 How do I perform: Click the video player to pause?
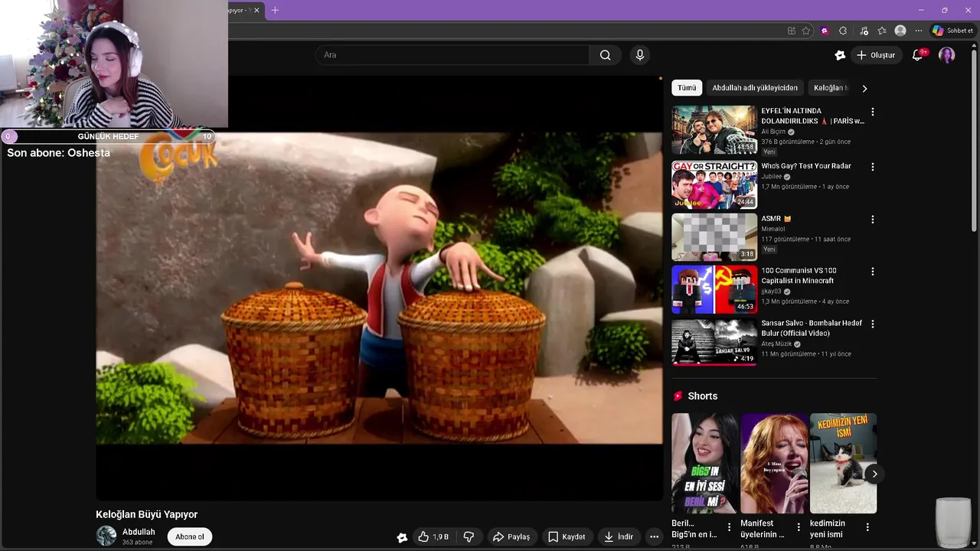[379, 288]
